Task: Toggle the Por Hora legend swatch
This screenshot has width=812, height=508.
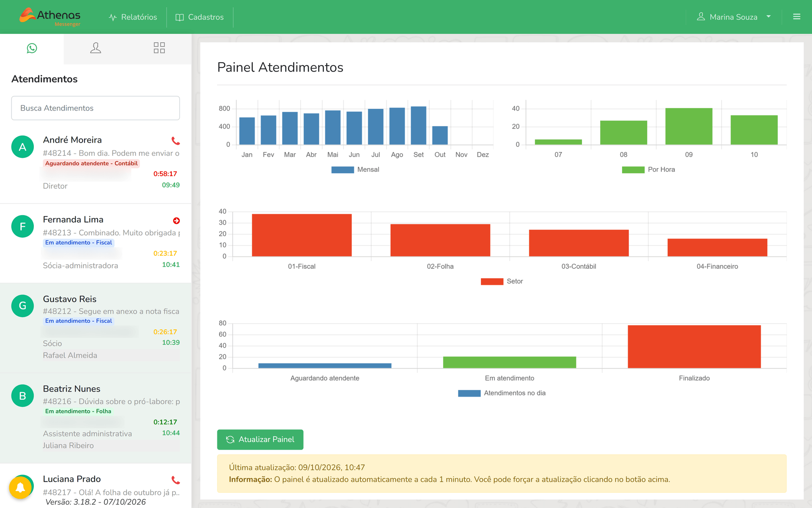Action: point(633,170)
